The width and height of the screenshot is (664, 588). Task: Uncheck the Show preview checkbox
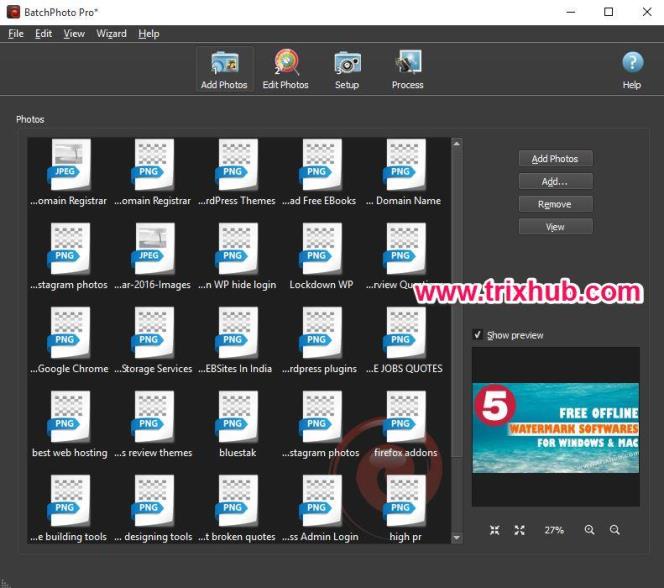click(x=478, y=334)
